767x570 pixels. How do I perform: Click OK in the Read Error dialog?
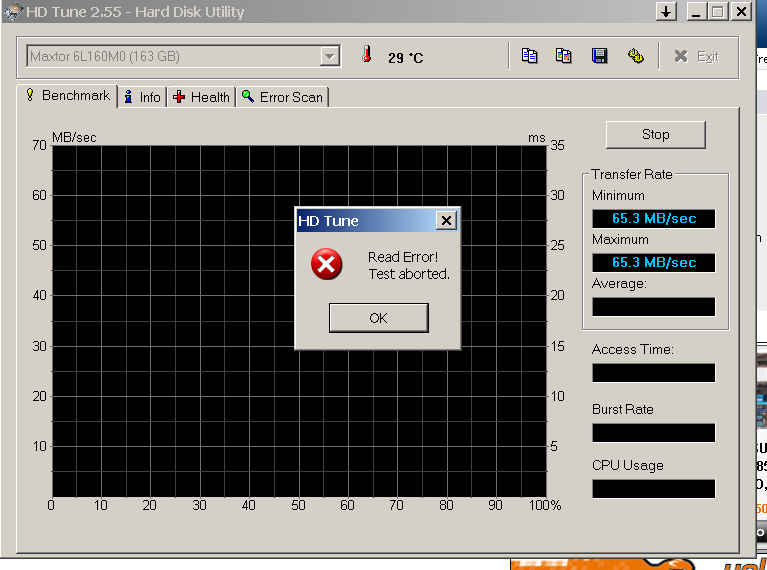379,318
